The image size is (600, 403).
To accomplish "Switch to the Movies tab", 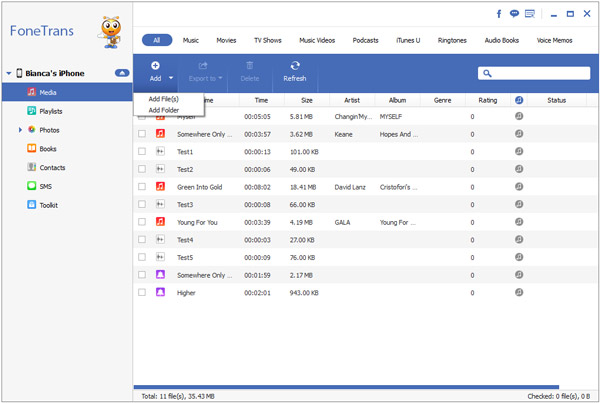I will [x=226, y=40].
